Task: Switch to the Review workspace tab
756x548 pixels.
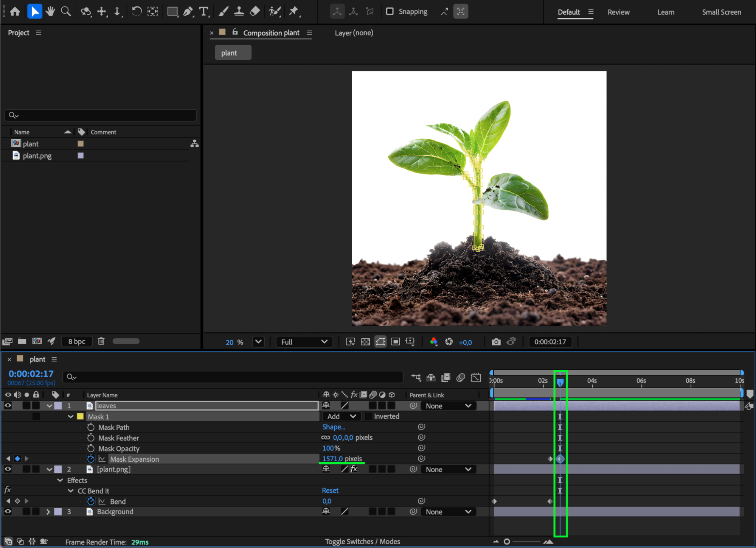Action: pos(618,12)
